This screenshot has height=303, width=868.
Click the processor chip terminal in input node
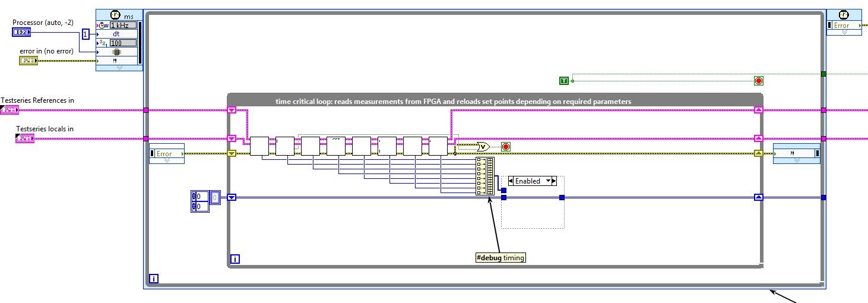117,52
